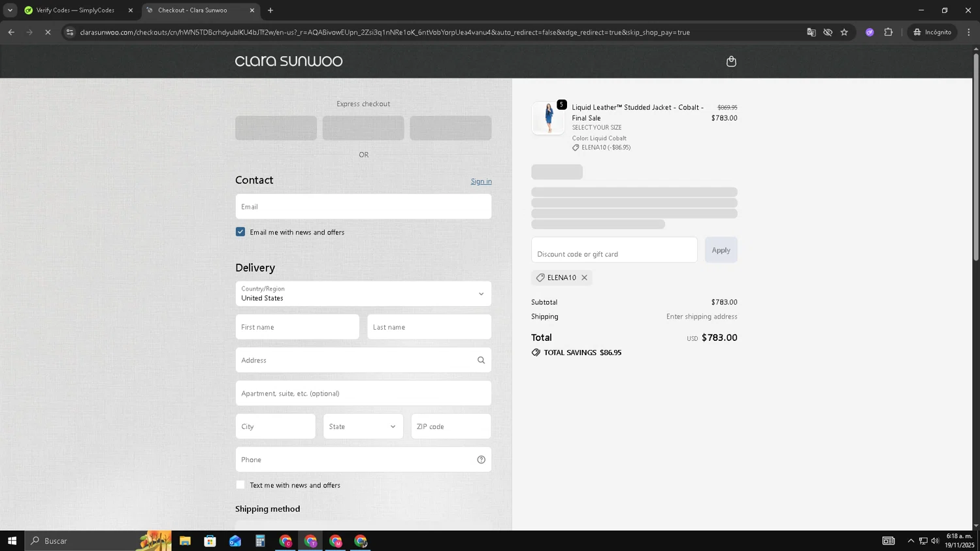Click the Liquid Leather jacket thumbnail
This screenshot has height=551, width=980.
pos(548,118)
